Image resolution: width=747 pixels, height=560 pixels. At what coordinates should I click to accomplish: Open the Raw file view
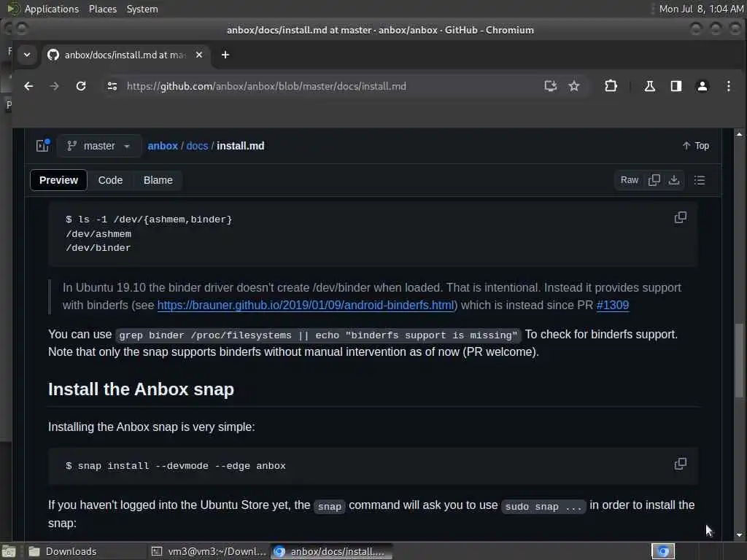click(629, 180)
